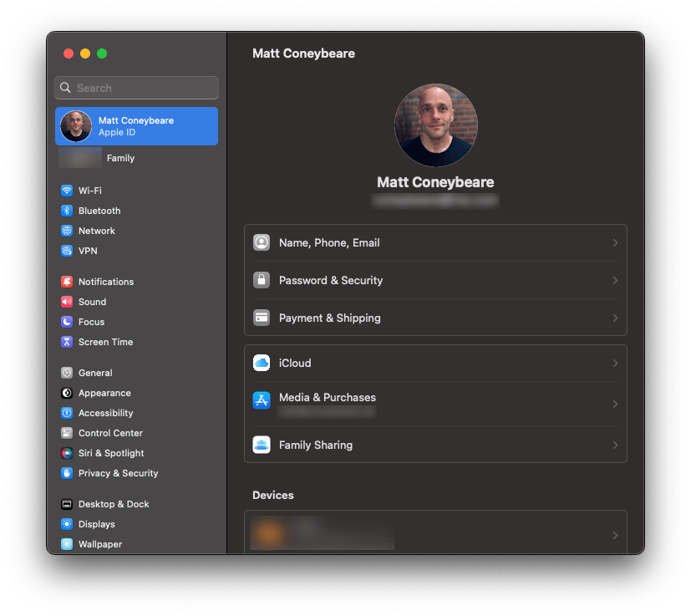The height and width of the screenshot is (616, 691).
Task: Open Focus settings moon icon
Action: [x=67, y=322]
